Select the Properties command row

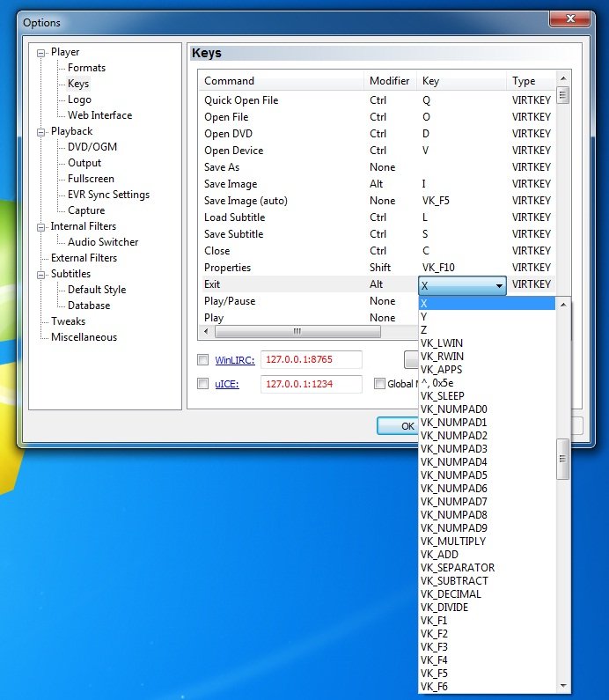(378, 268)
